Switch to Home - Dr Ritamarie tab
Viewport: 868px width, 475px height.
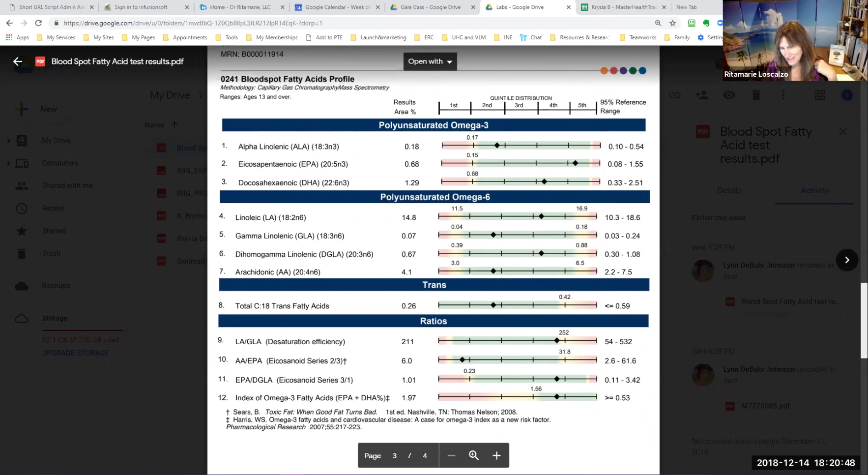click(240, 7)
